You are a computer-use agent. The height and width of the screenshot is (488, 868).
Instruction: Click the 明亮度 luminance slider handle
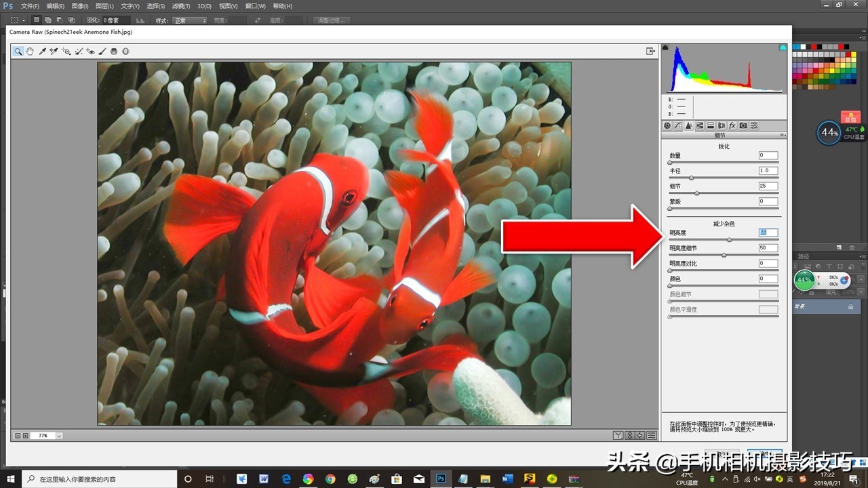pyautogui.click(x=730, y=240)
